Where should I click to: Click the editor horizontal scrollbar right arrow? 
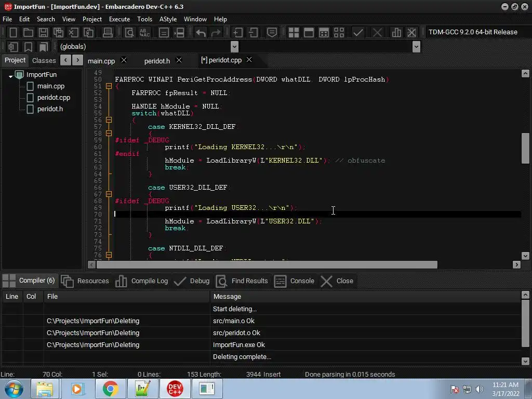517,264
